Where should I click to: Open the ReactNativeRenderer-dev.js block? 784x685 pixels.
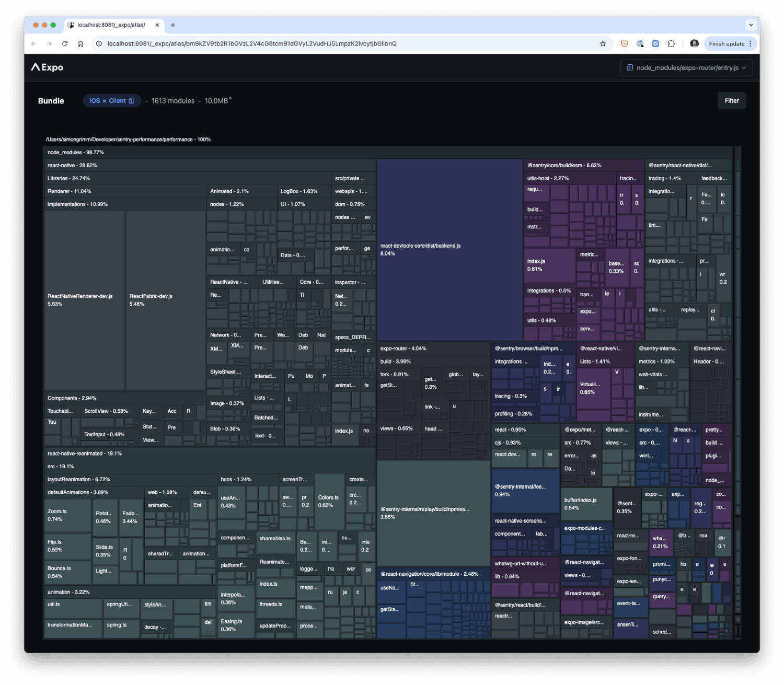(85, 300)
